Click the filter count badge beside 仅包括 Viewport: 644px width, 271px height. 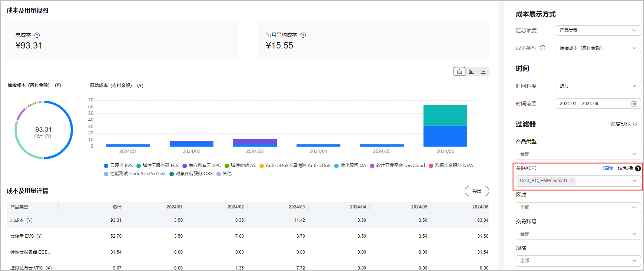coord(638,168)
